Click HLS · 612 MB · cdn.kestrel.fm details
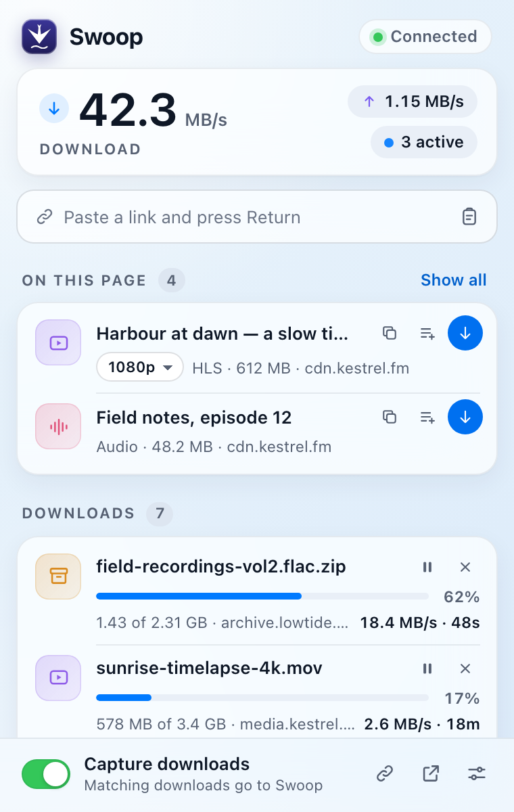This screenshot has width=514, height=812. click(301, 368)
